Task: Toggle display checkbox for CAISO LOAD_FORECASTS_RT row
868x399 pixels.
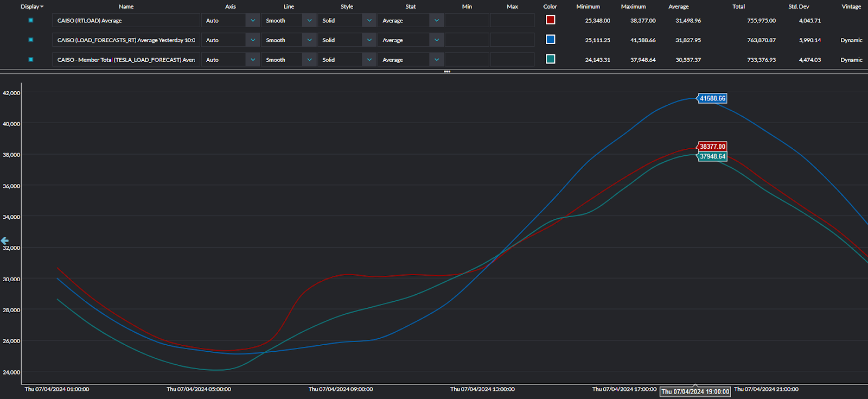Action: pyautogui.click(x=31, y=40)
